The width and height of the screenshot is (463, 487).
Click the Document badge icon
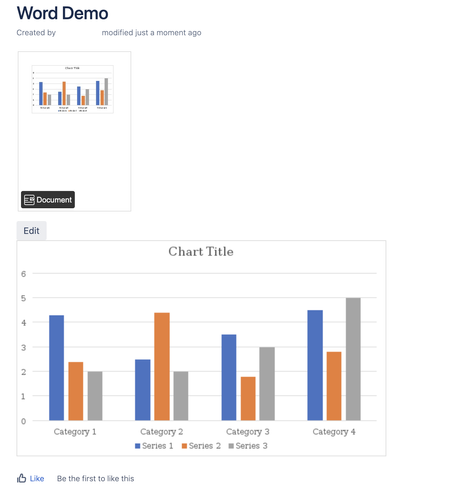29,200
